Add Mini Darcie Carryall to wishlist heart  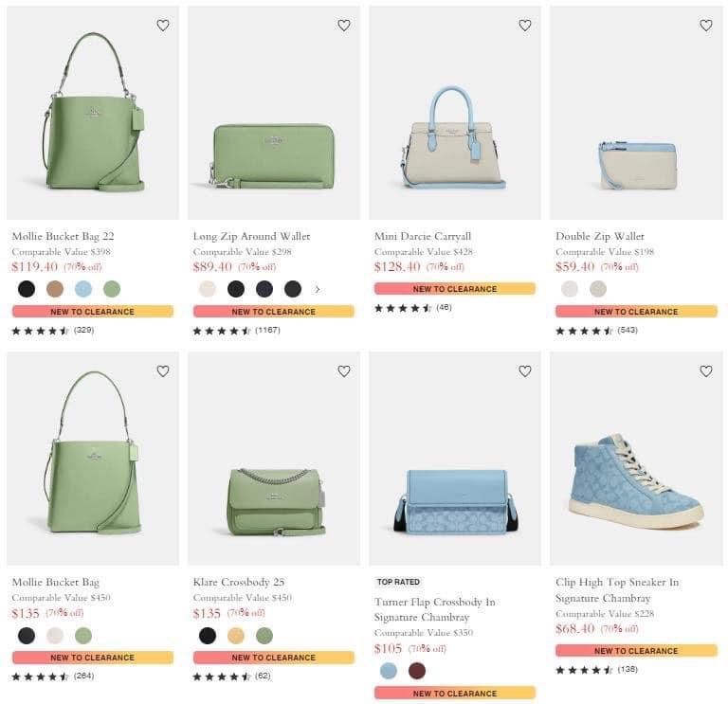(525, 26)
